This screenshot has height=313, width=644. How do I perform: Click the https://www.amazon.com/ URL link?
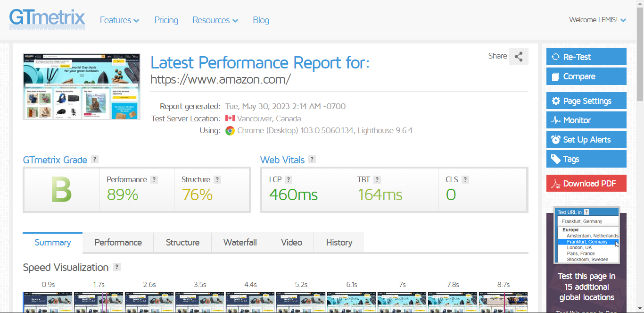click(221, 79)
